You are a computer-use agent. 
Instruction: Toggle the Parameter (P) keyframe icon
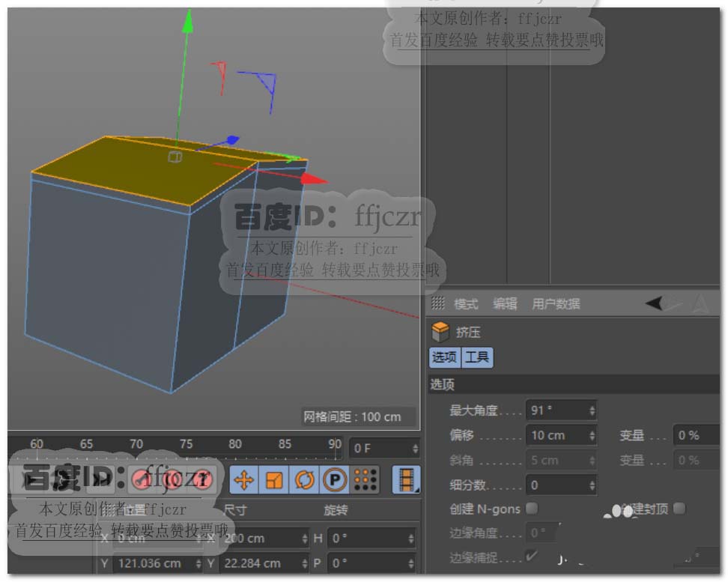click(334, 480)
